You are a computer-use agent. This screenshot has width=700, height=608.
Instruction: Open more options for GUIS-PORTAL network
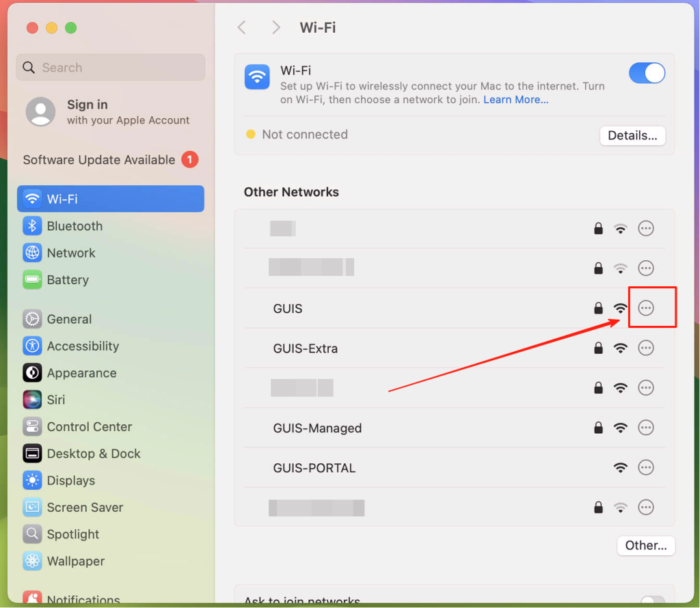[x=645, y=468]
